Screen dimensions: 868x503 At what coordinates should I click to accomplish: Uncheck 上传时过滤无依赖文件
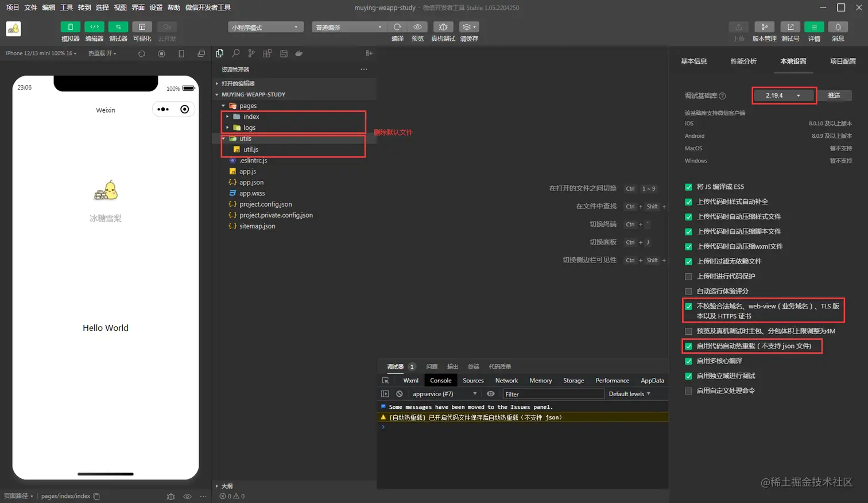tap(688, 262)
